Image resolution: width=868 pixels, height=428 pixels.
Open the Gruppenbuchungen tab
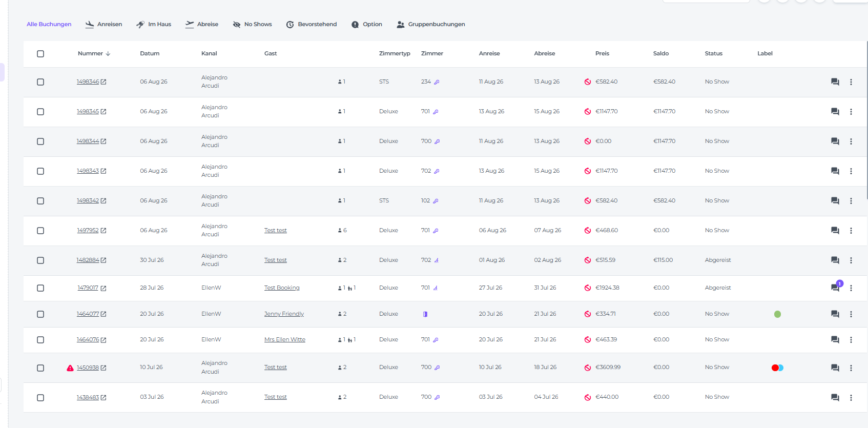[431, 24]
